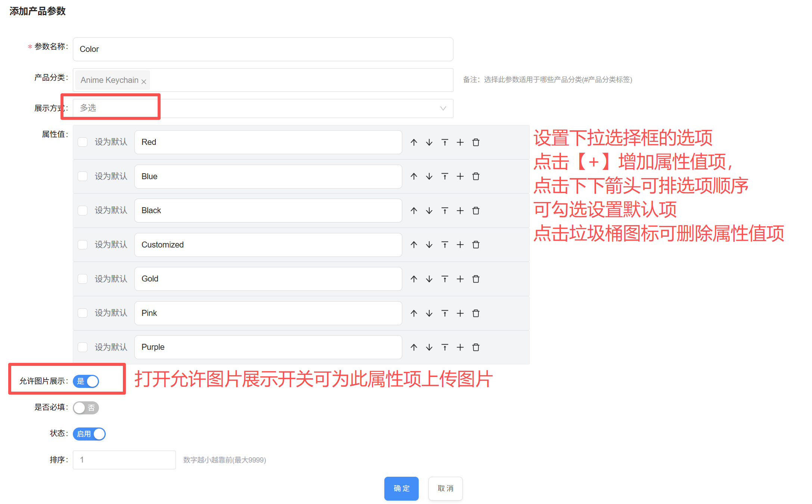812x504 pixels.
Task: Click the plus icon beside Purple
Action: (460, 347)
